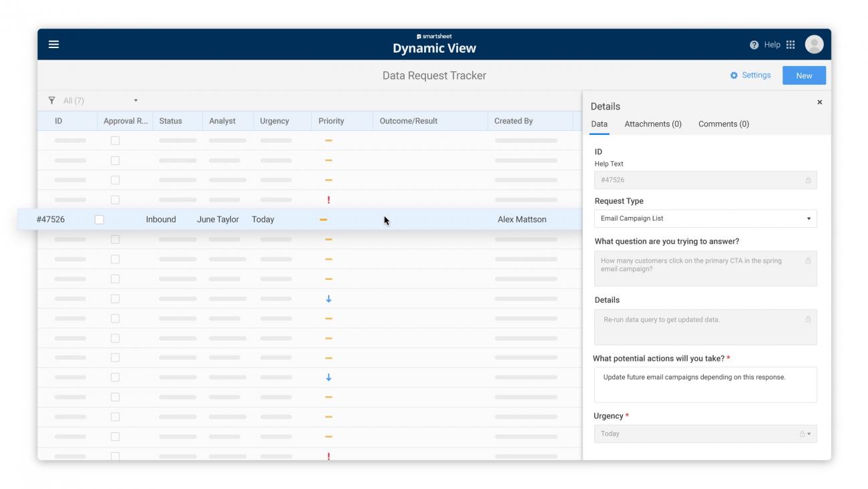868x489 pixels.
Task: Toggle the second row's approval checkbox
Action: coord(115,160)
